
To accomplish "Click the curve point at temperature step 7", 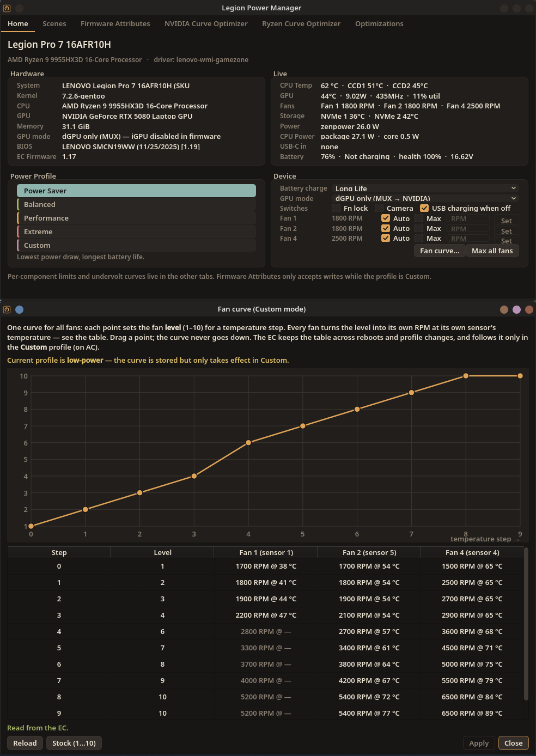I will pos(411,393).
